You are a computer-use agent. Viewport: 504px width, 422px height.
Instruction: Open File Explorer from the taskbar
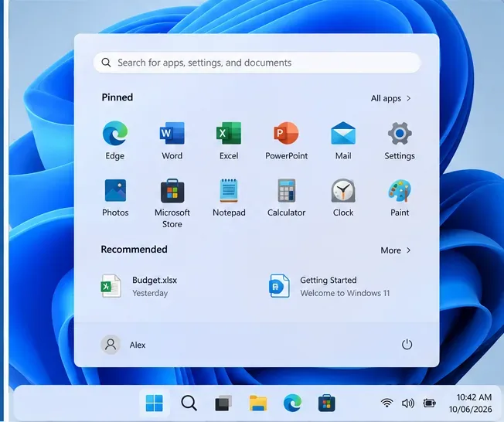[x=257, y=403]
